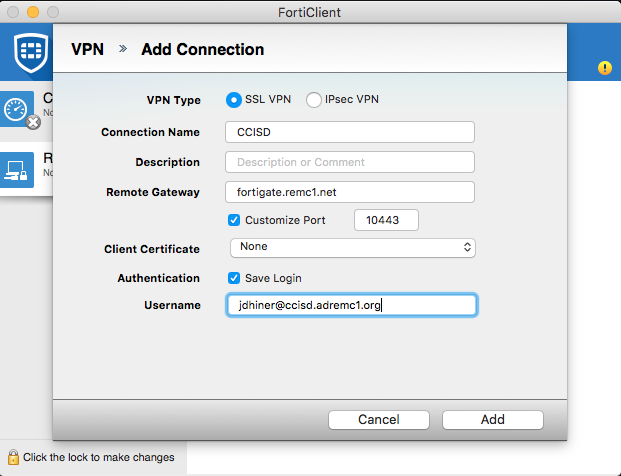The image size is (621, 476).
Task: Click the Client Certificate label
Action: 152,249
